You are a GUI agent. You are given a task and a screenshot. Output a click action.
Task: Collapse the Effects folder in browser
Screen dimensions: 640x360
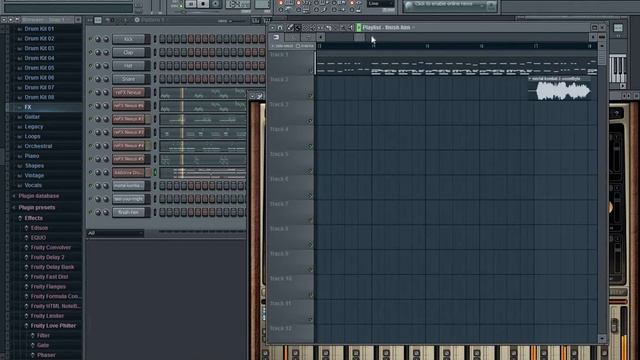click(x=33, y=218)
